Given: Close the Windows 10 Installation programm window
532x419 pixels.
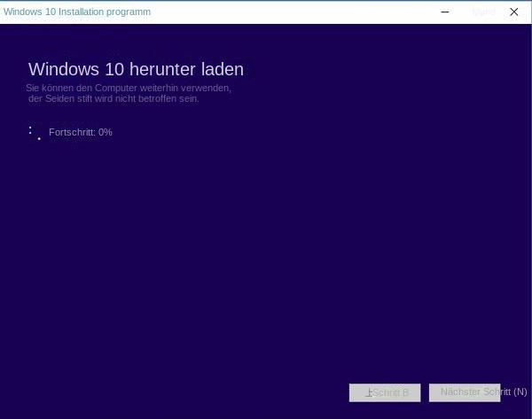Looking at the screenshot, I should (513, 12).
